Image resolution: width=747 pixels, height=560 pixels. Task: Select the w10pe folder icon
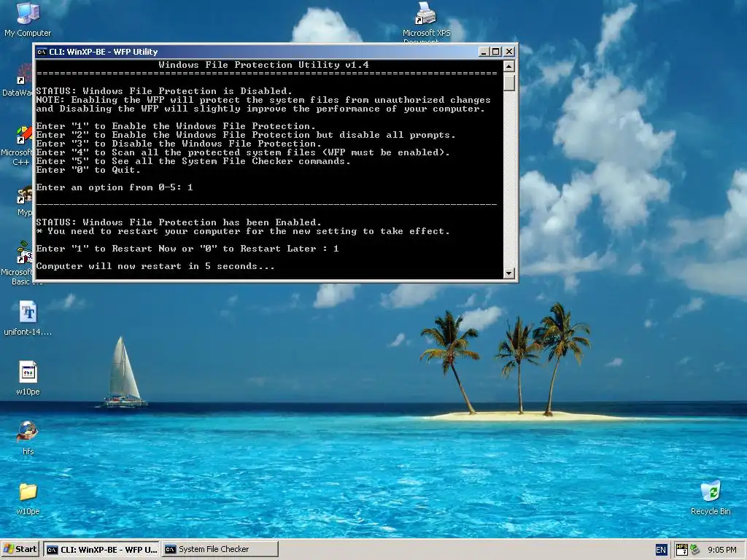[28, 498]
